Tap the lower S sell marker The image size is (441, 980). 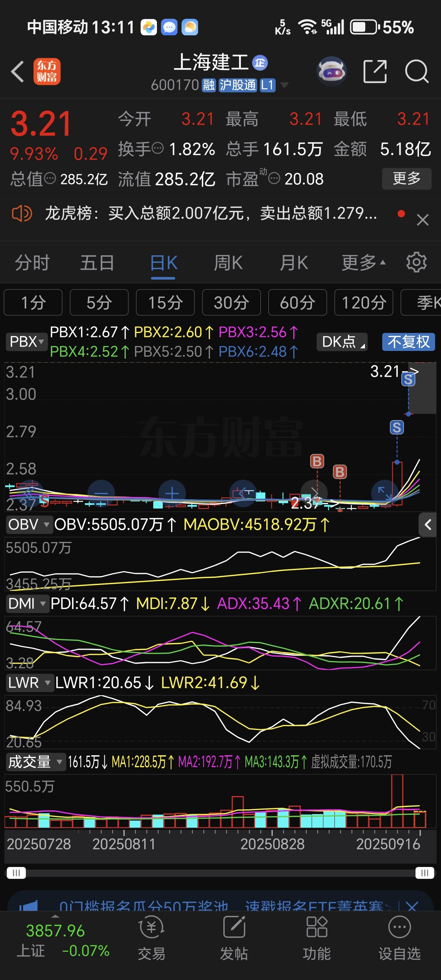click(397, 427)
